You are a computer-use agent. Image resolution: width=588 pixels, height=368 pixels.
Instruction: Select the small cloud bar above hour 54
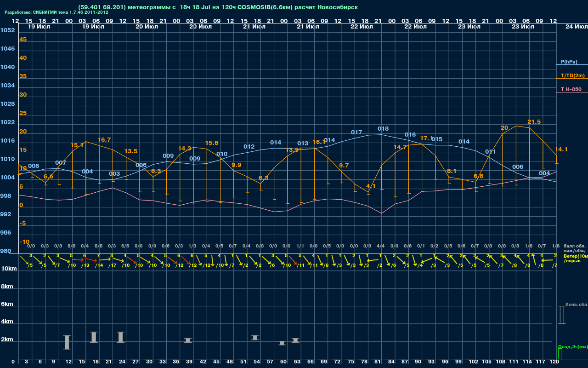tap(255, 337)
